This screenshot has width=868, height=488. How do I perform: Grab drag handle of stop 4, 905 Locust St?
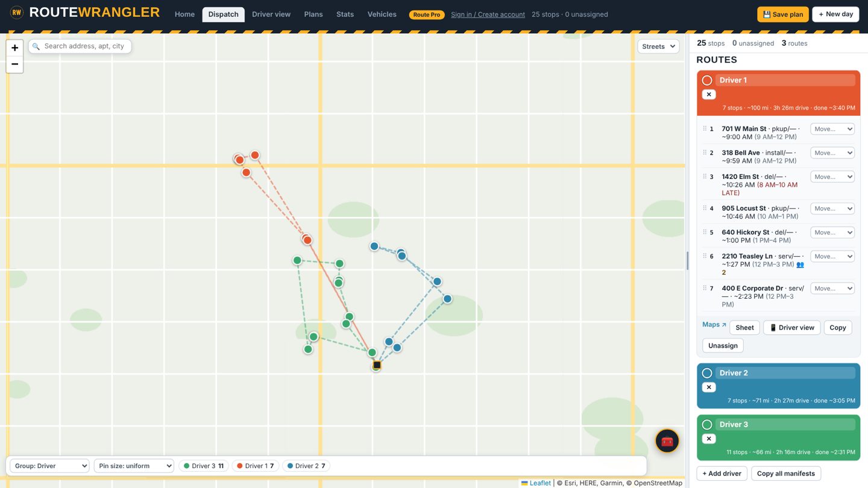coord(704,208)
